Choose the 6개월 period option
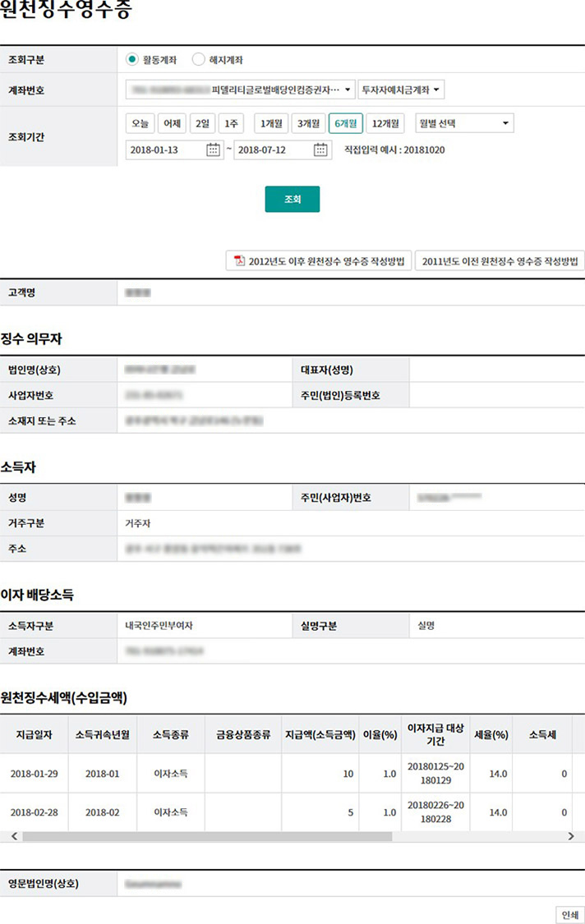Viewport: 585px width, 924px height. pos(345,124)
